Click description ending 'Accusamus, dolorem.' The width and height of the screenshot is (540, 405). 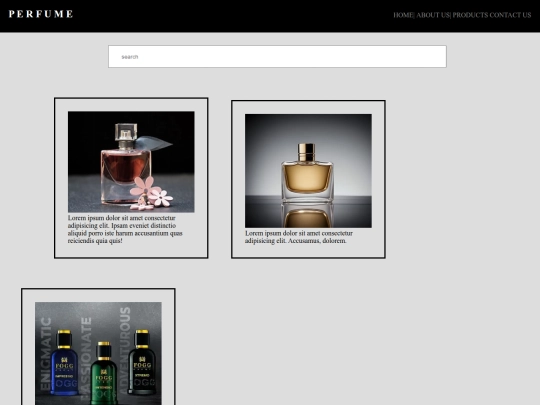[x=299, y=237]
